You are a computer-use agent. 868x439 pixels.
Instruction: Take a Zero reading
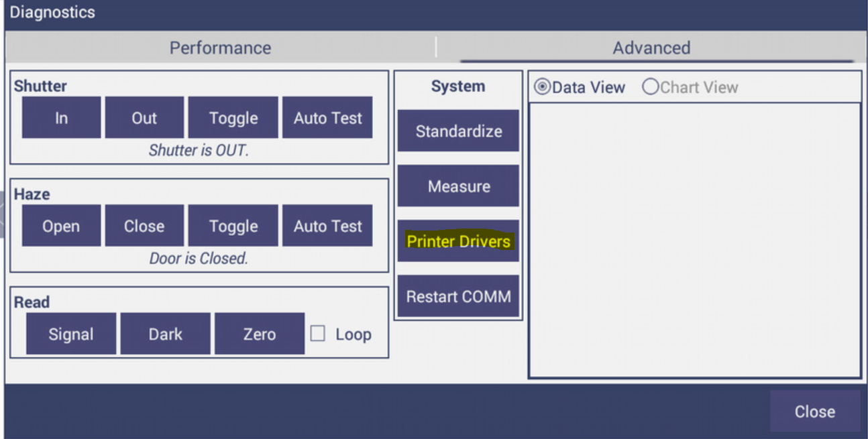tap(260, 334)
